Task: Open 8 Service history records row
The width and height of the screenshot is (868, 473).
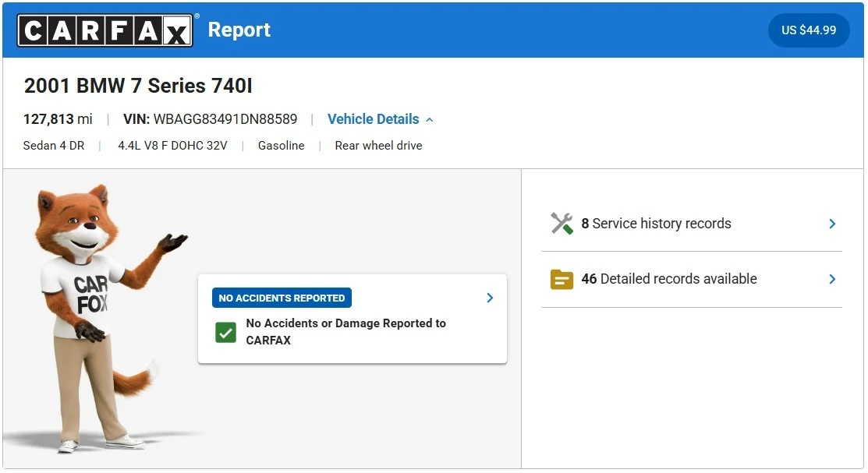Action: pos(692,224)
